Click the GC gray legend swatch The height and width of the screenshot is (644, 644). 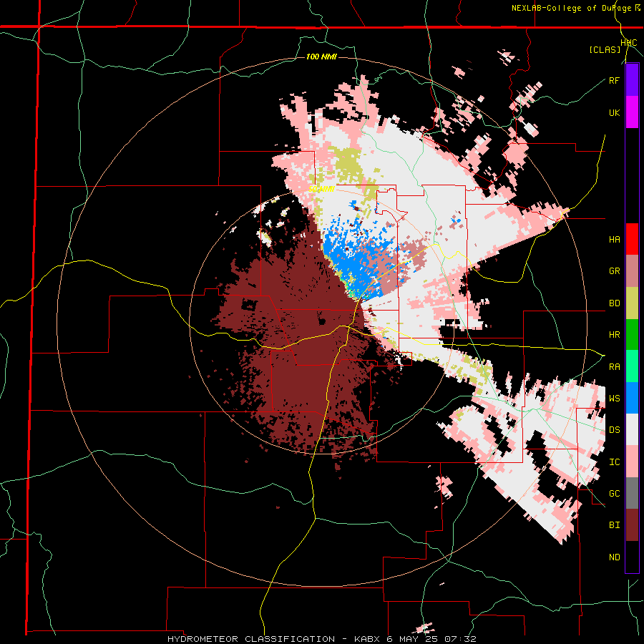click(632, 494)
